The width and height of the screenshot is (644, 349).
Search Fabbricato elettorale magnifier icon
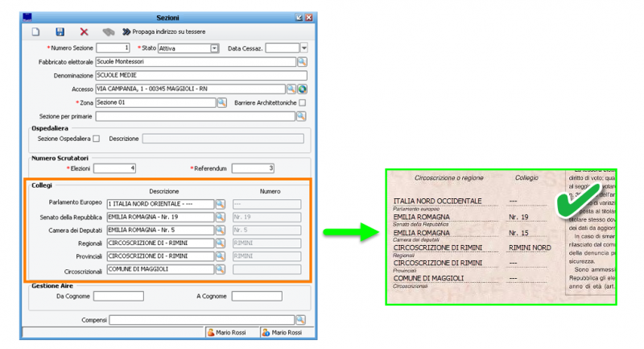[303, 62]
